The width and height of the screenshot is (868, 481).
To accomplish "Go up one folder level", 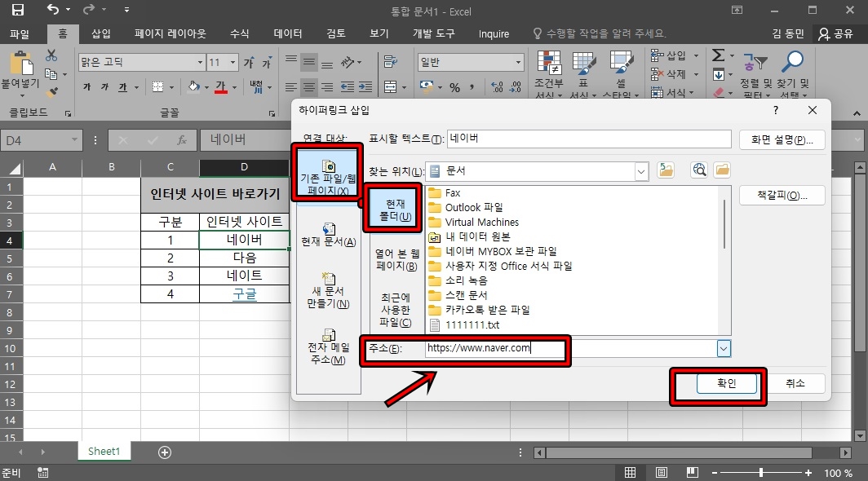I will [x=666, y=170].
